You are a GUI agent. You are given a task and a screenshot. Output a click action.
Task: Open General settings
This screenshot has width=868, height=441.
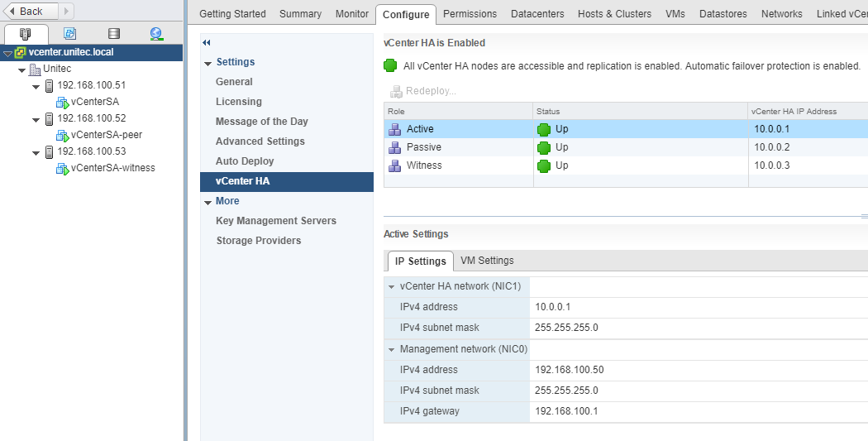pos(234,82)
